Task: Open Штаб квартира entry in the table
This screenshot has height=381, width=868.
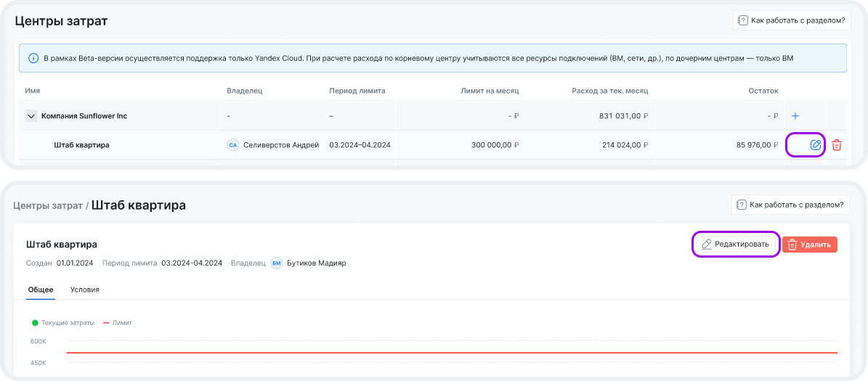Action: [x=81, y=145]
